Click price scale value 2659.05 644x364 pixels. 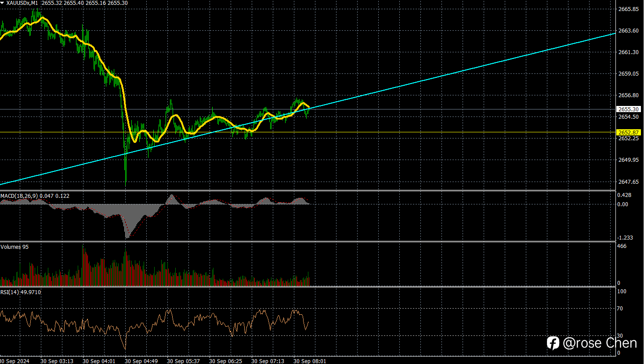click(x=628, y=74)
